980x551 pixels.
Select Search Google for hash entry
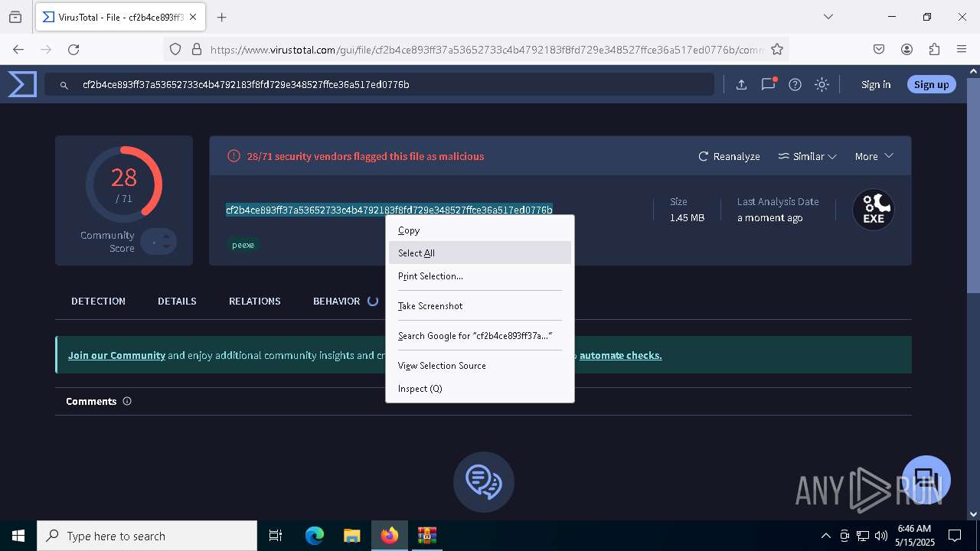click(480, 336)
